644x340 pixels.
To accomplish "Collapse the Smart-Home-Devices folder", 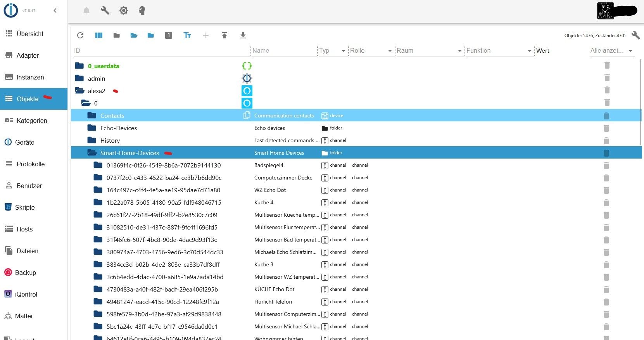I will tap(92, 153).
